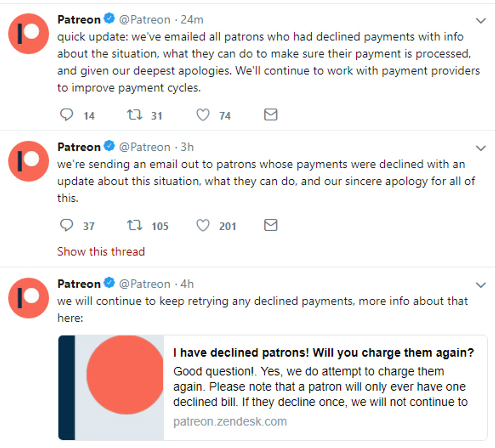Click the @Patreon handle on the 24m tweet
The width and height of the screenshot is (495, 448).
click(144, 20)
